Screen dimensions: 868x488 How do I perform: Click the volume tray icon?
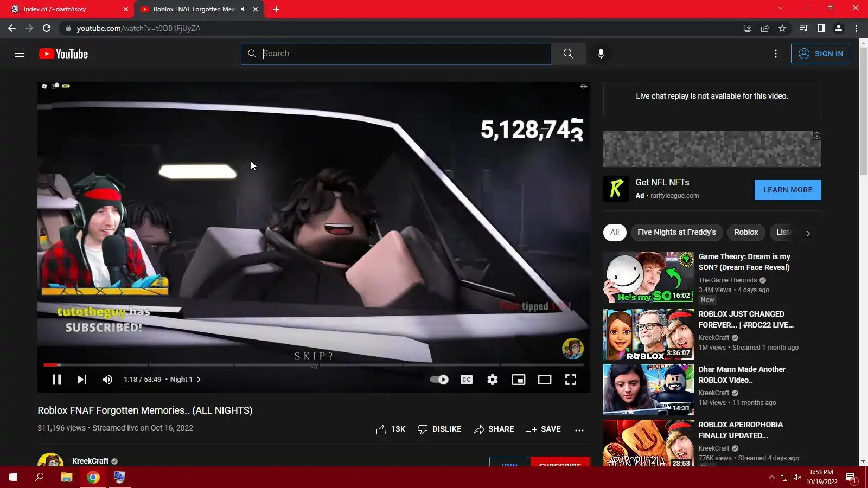(x=797, y=477)
